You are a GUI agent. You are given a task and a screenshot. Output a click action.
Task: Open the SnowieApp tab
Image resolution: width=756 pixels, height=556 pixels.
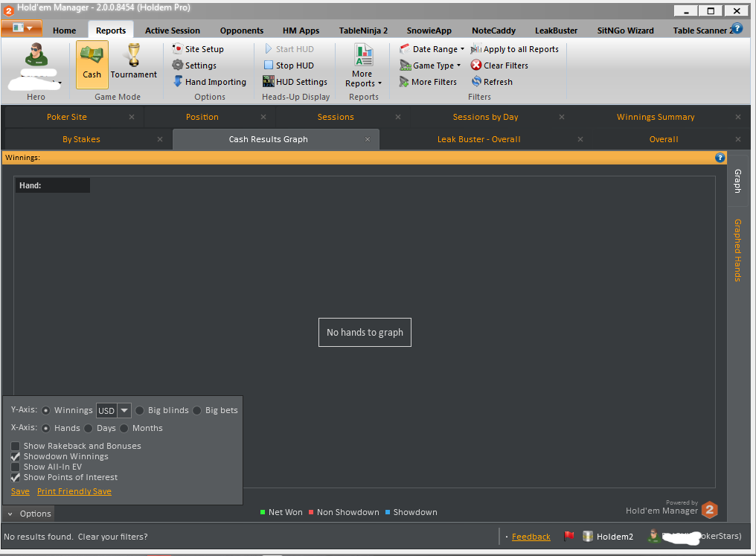pyautogui.click(x=429, y=31)
